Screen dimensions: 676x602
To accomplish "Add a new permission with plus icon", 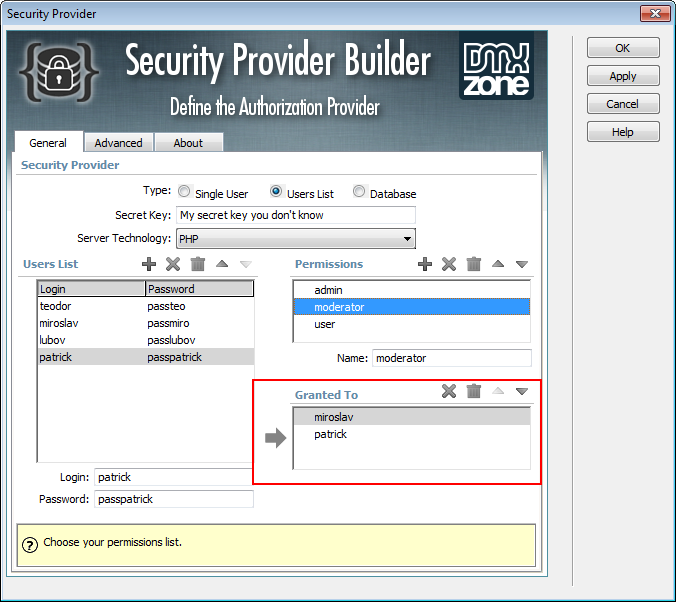I will 425,263.
